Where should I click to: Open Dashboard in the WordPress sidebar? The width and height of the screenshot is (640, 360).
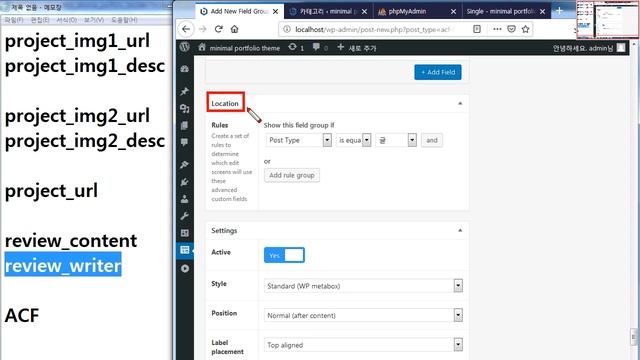(184, 69)
